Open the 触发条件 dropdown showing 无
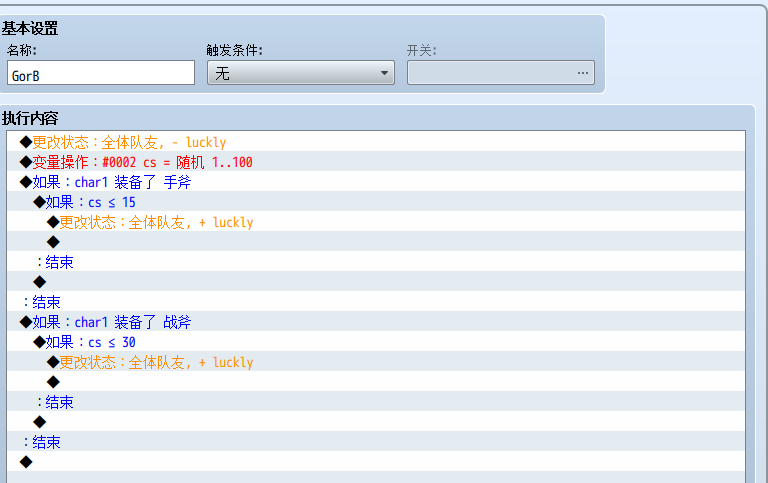Image resolution: width=768 pixels, height=483 pixels. coord(301,72)
